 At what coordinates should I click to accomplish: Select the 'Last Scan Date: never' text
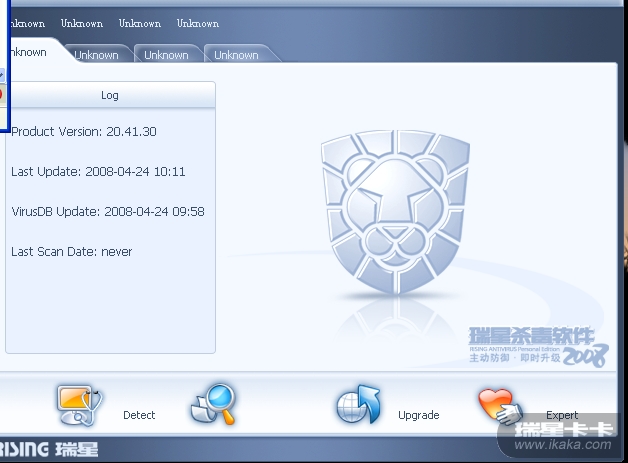[72, 252]
